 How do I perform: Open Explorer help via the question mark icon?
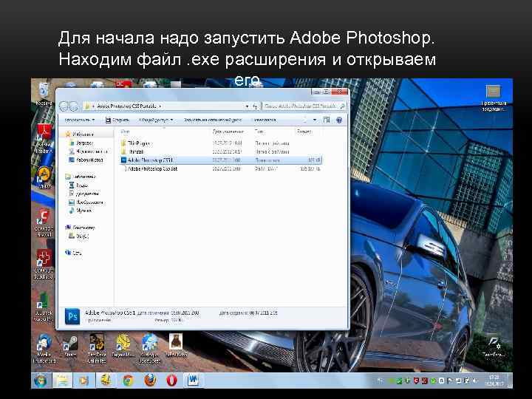point(338,120)
